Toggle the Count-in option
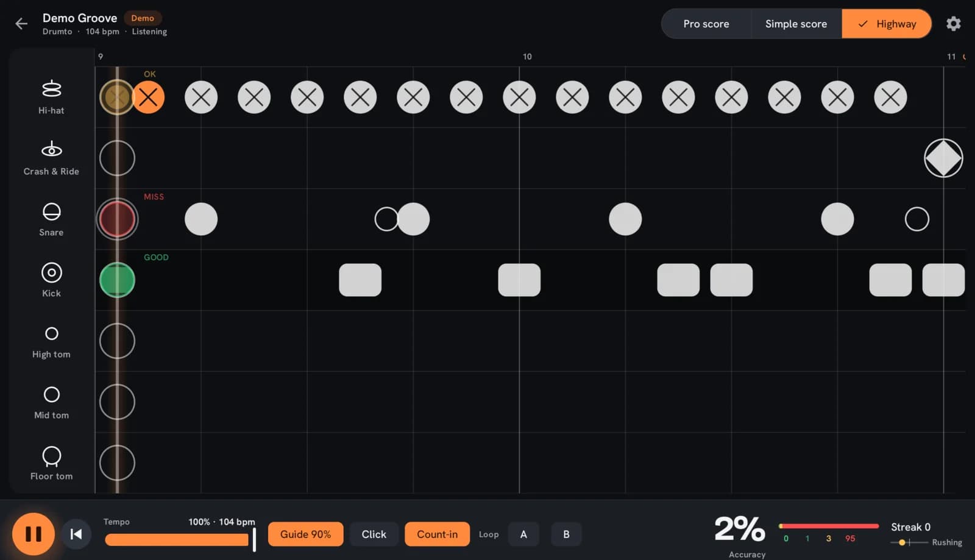This screenshot has width=975, height=560. pyautogui.click(x=437, y=534)
